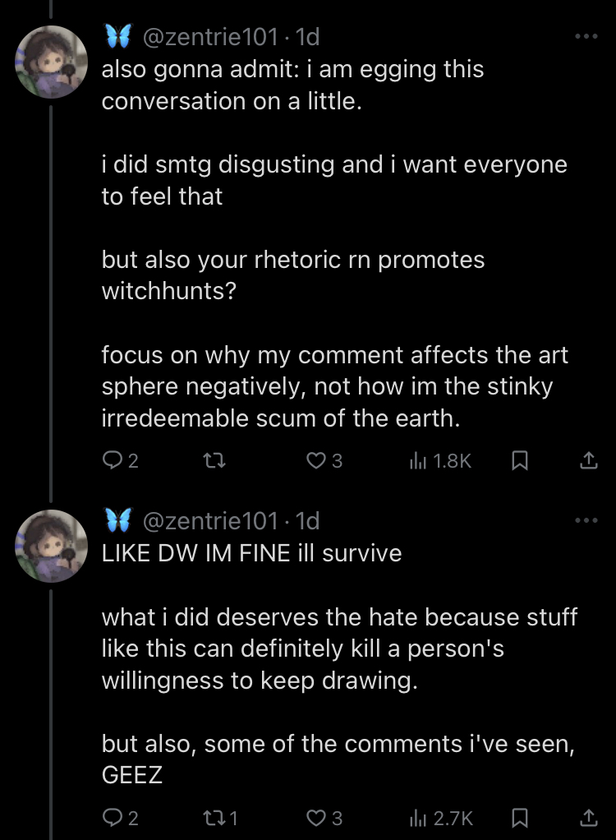Share the second tweet
This screenshot has width=616, height=840.
(589, 818)
